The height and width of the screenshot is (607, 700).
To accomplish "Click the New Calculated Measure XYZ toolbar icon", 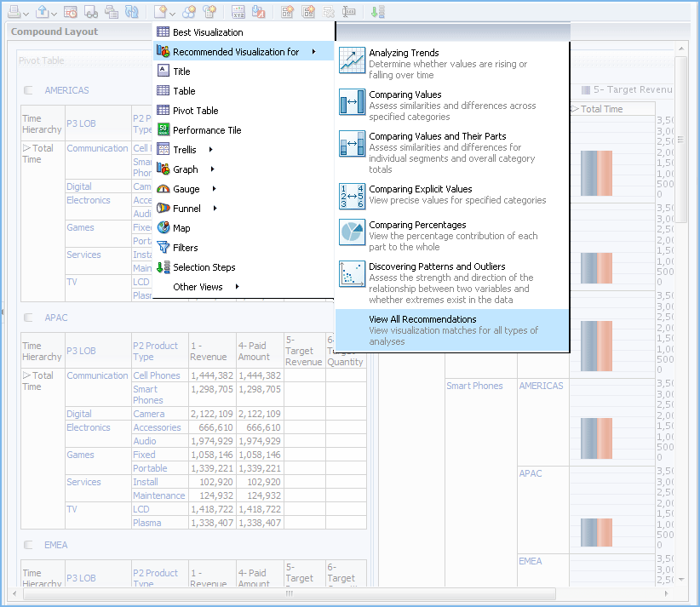I will (x=237, y=11).
